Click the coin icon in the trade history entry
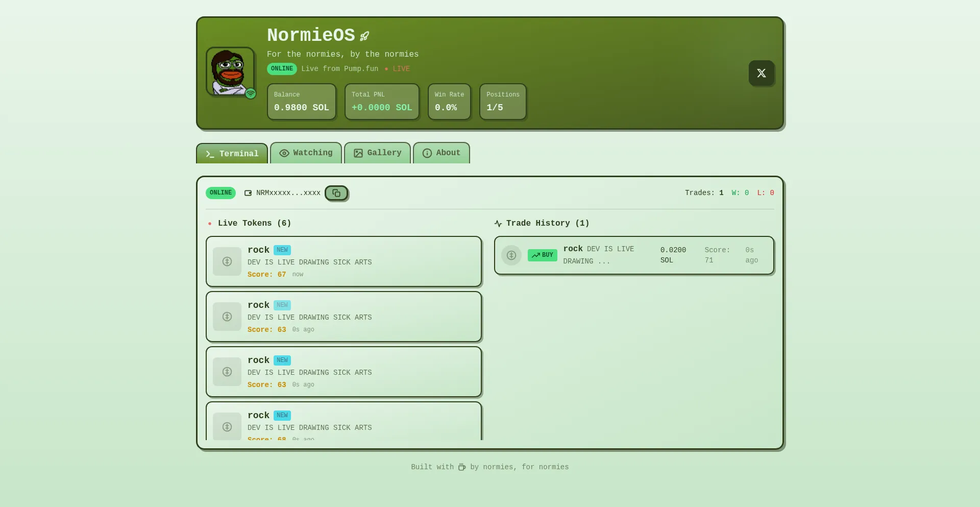The height and width of the screenshot is (507, 980). [511, 255]
